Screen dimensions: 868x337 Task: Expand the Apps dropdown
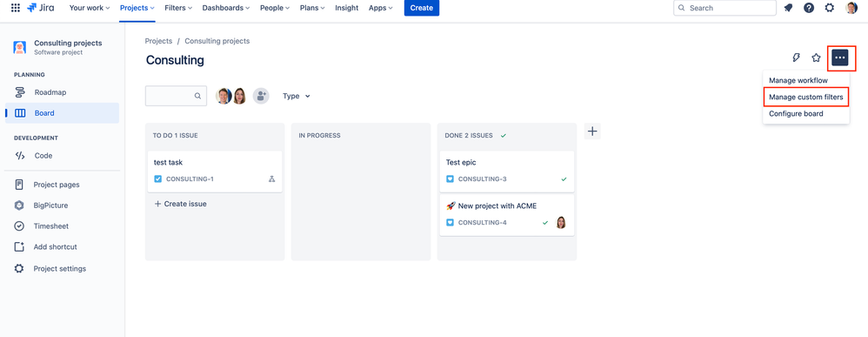pyautogui.click(x=381, y=8)
